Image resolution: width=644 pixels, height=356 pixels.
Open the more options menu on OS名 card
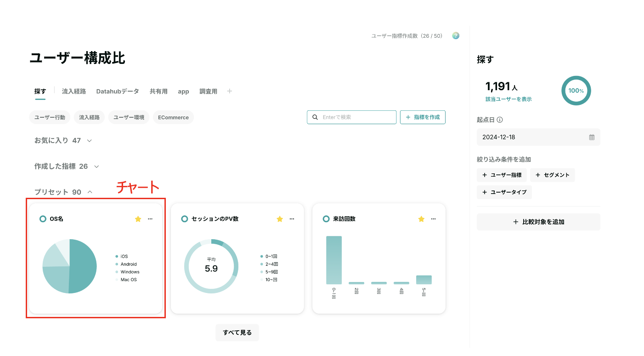(x=150, y=219)
